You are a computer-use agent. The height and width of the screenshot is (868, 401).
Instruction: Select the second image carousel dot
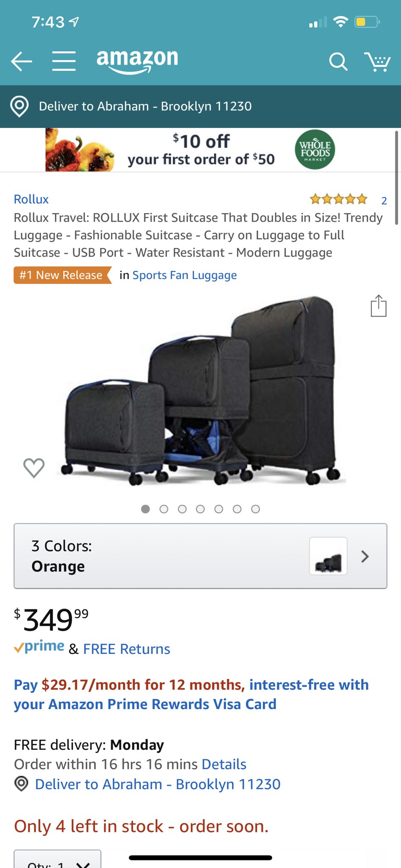[x=164, y=509]
